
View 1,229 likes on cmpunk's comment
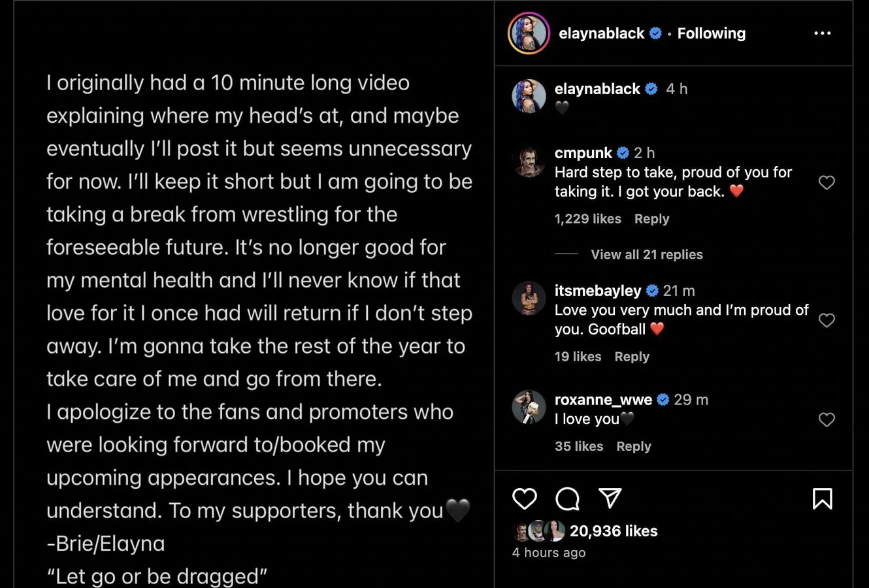click(x=587, y=219)
